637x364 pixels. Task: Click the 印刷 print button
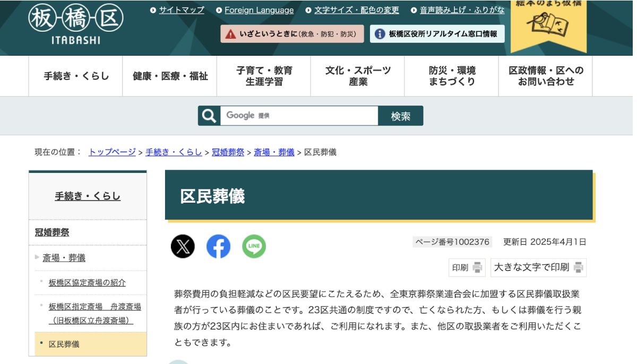(467, 267)
